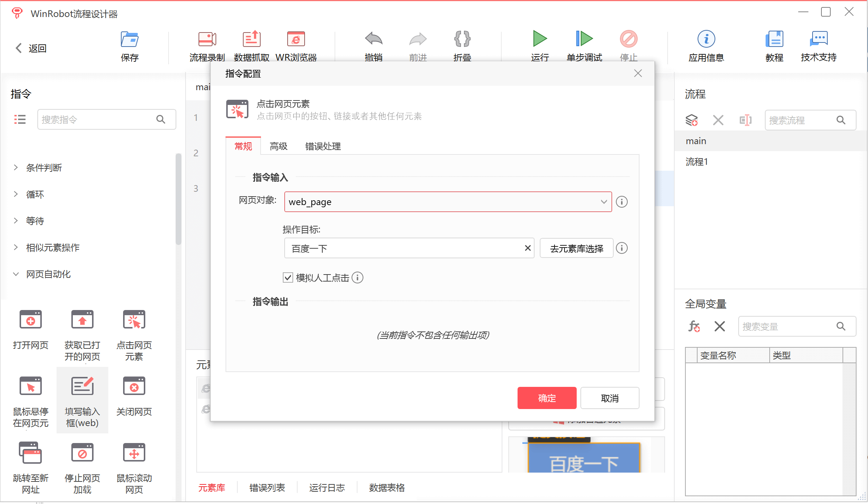Expand the 条件判断 category
868x504 pixels.
pyautogui.click(x=44, y=168)
